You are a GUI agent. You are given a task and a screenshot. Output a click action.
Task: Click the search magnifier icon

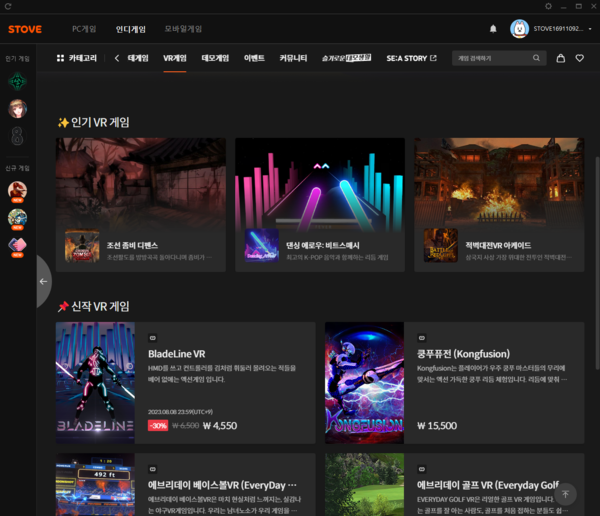(x=536, y=58)
